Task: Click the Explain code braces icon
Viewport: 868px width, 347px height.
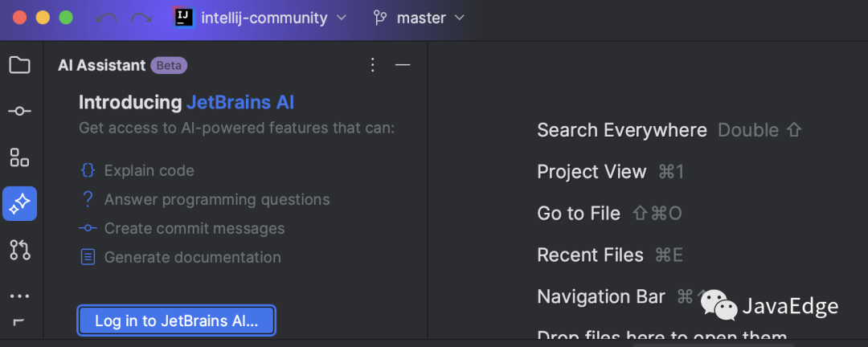Action: [88, 170]
